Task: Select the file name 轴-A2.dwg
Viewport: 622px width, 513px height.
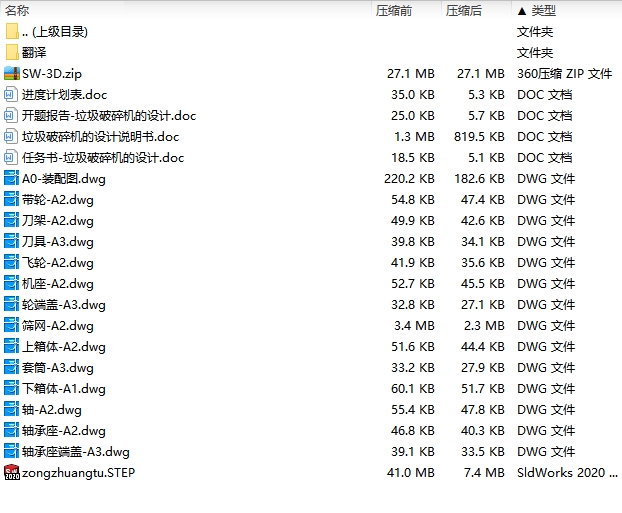Action: pos(52,410)
